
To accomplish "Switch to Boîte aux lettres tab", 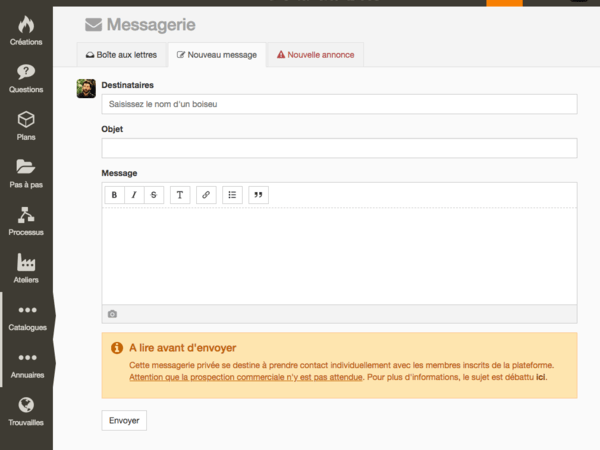I will point(121,55).
